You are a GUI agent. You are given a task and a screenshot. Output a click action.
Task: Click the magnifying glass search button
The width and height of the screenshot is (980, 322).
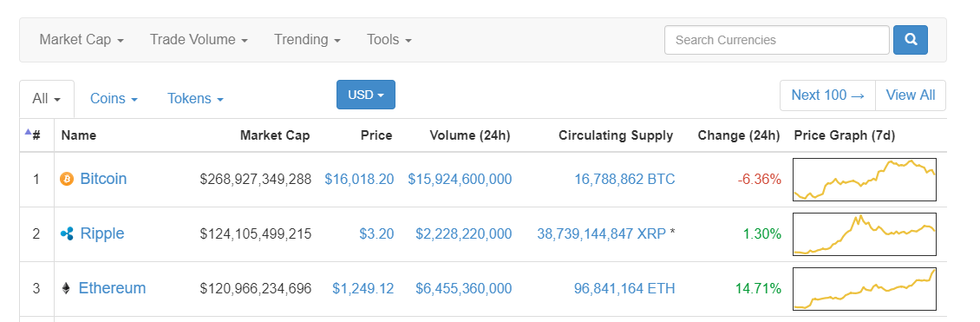tap(910, 40)
